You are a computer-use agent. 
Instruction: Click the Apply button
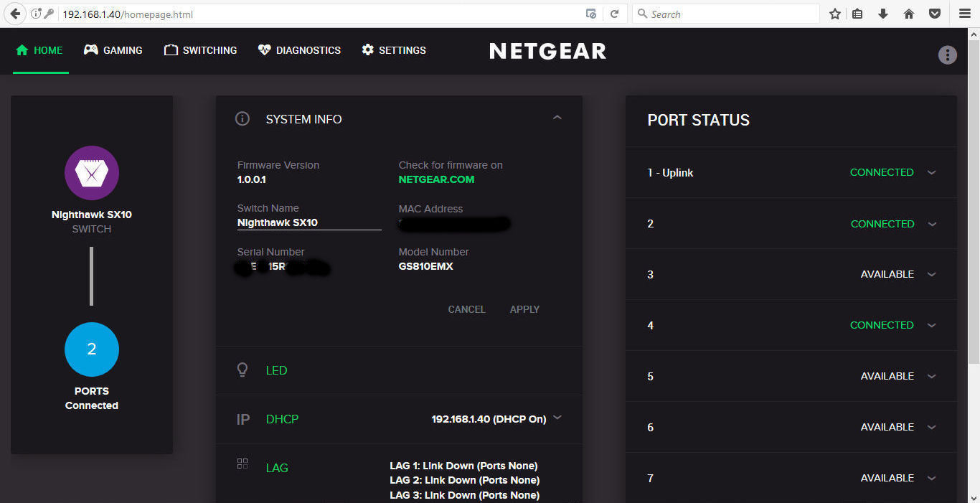(524, 309)
